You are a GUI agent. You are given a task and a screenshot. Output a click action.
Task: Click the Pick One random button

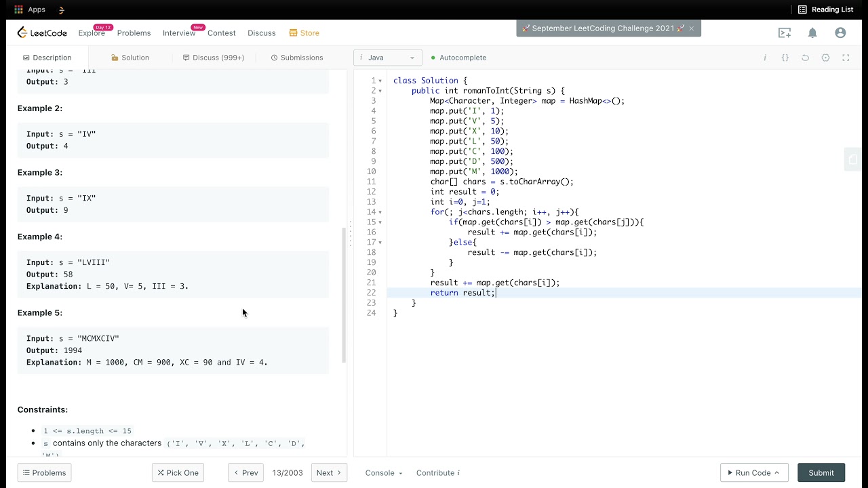[178, 472]
